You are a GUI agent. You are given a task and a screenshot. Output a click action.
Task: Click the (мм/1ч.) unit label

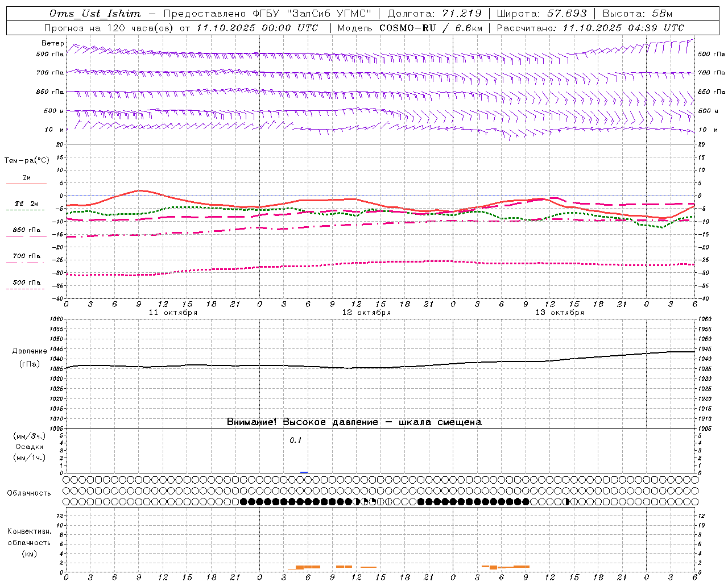click(x=29, y=458)
